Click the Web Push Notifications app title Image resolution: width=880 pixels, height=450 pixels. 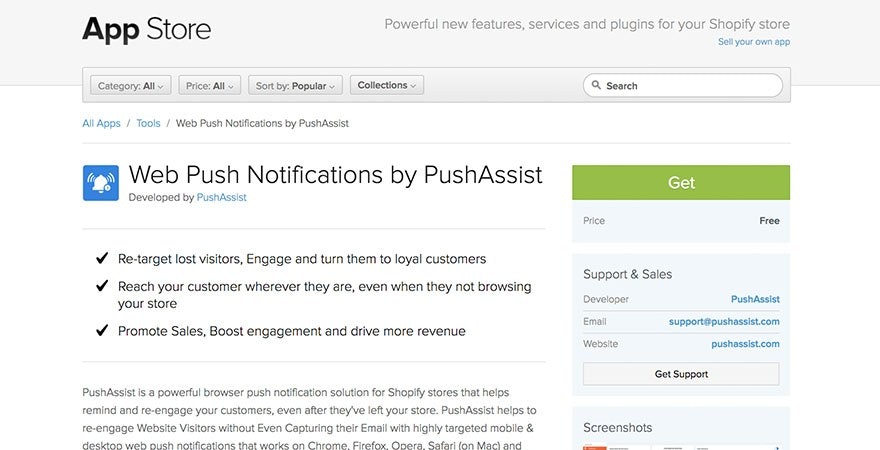tap(335, 175)
